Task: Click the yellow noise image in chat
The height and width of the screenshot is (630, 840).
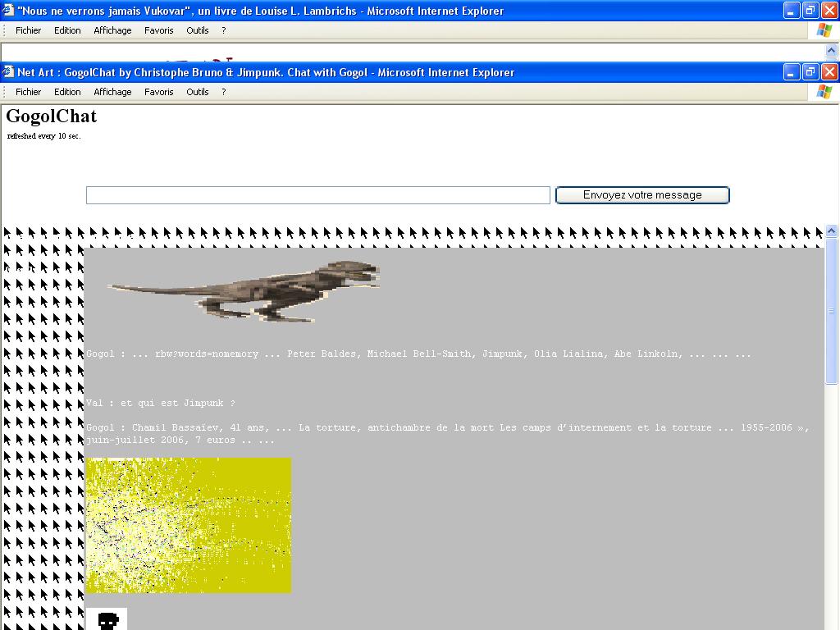Action: tap(189, 525)
